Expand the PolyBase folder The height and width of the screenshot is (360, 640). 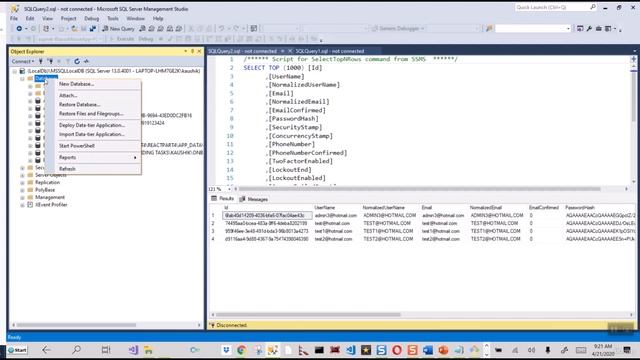(22, 190)
